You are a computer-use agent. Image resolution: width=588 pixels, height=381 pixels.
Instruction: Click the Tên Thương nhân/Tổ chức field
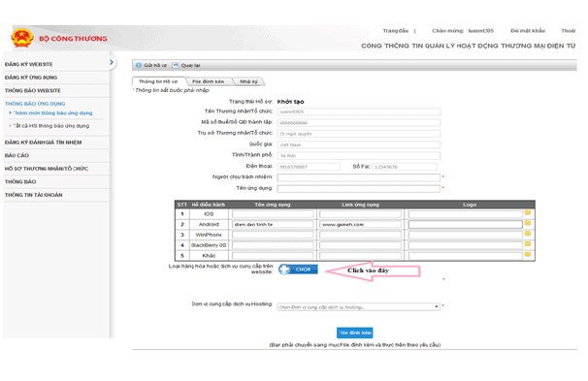tap(358, 111)
